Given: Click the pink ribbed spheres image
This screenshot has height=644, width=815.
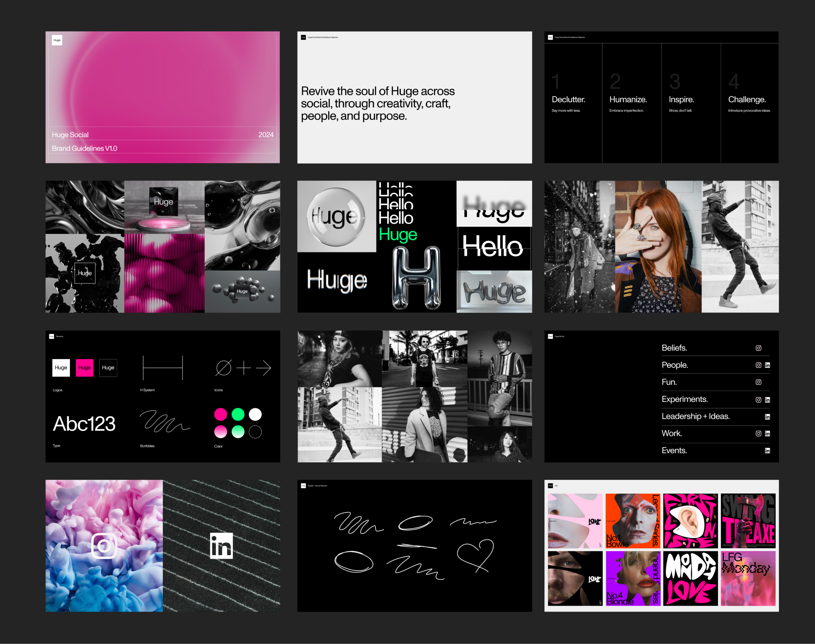Looking at the screenshot, I should (x=164, y=273).
